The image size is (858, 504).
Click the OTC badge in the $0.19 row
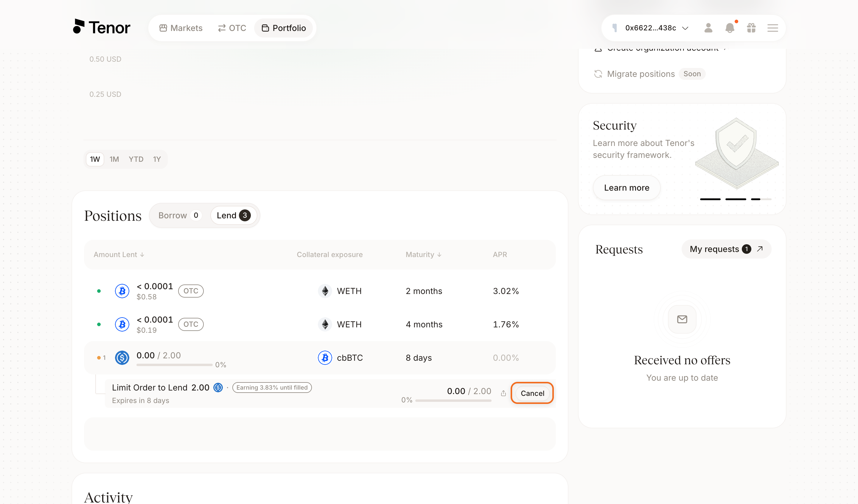pyautogui.click(x=191, y=324)
